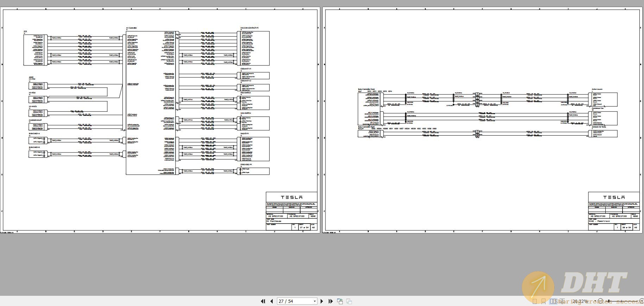Click the CHARGER-INLET component label
Viewport: 644px width, 306px height.
(x=35, y=120)
